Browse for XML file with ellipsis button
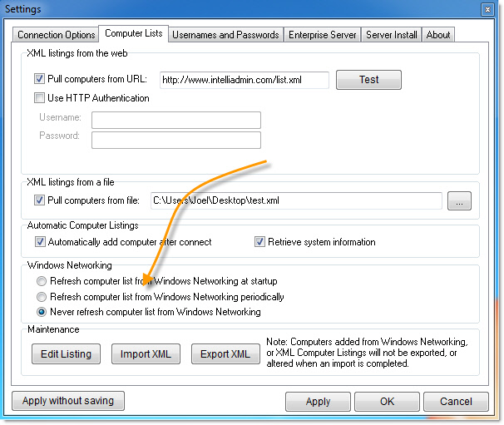 (460, 200)
